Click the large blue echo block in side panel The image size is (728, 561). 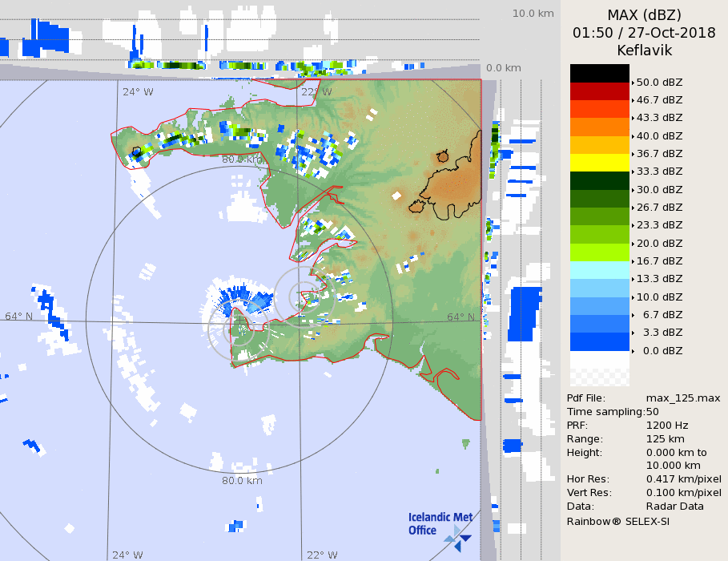(525, 313)
